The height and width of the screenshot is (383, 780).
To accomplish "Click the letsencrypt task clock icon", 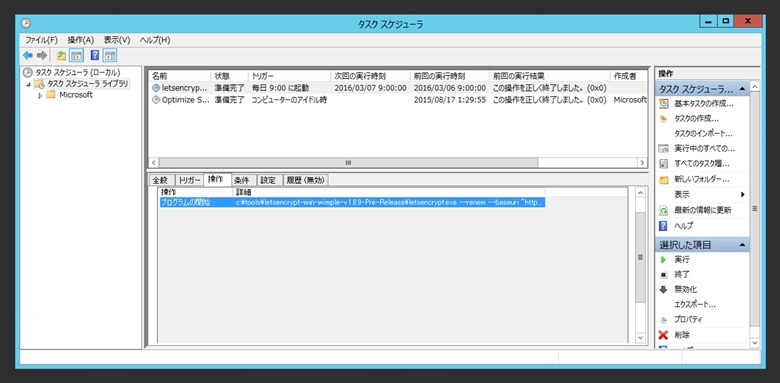I will point(156,88).
